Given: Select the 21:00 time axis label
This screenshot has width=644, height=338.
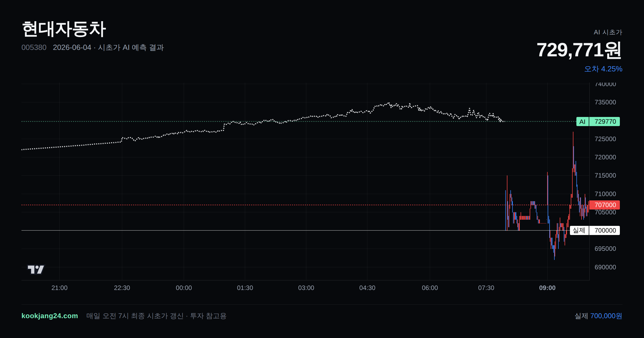Looking at the screenshot, I should [59, 288].
